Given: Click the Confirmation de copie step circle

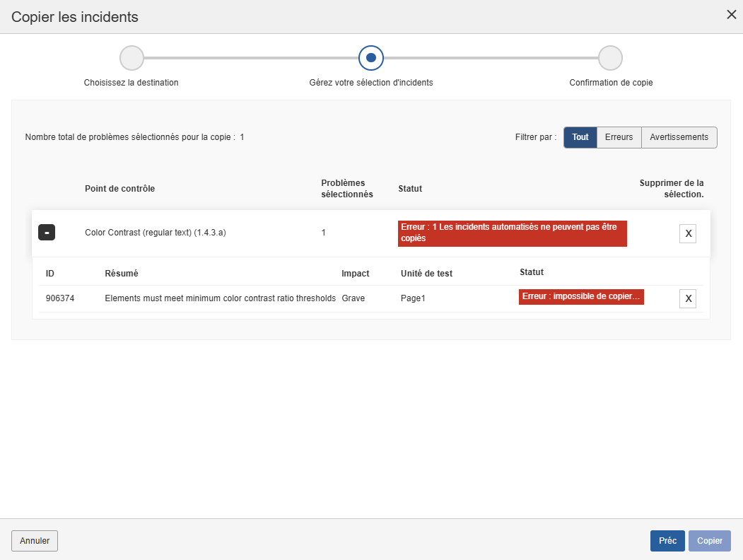Looking at the screenshot, I should click(x=610, y=58).
